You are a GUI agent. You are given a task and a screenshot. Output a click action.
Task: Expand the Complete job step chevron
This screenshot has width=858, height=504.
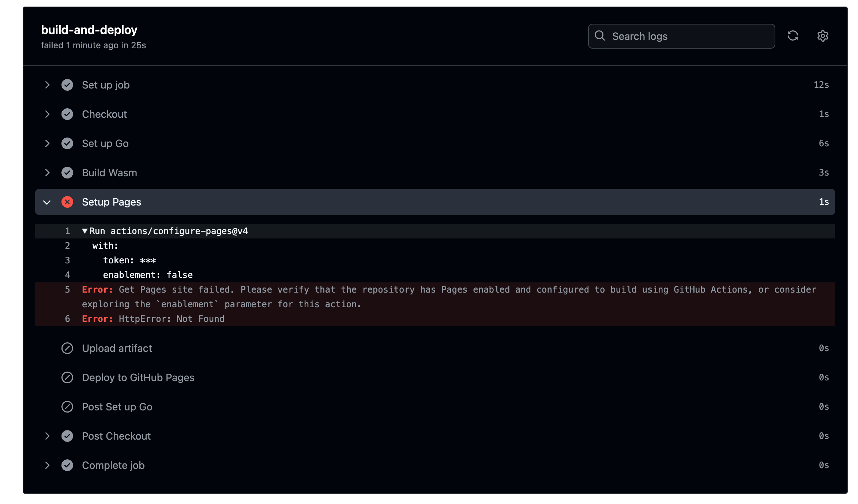(x=47, y=465)
